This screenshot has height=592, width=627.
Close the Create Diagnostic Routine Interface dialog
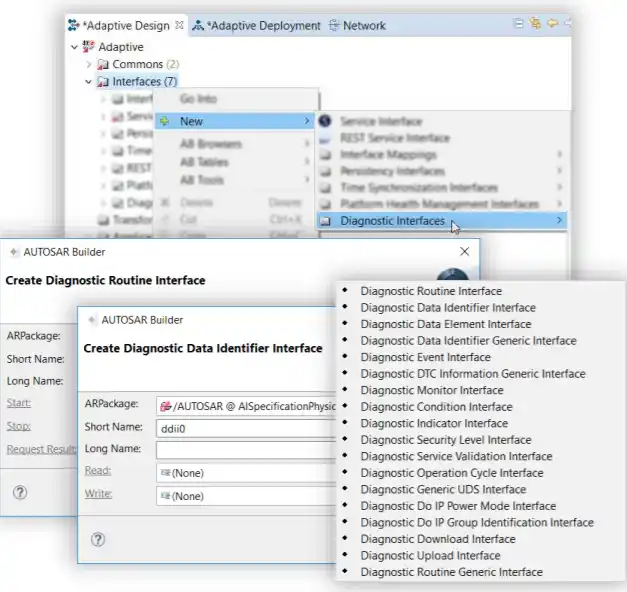464,252
